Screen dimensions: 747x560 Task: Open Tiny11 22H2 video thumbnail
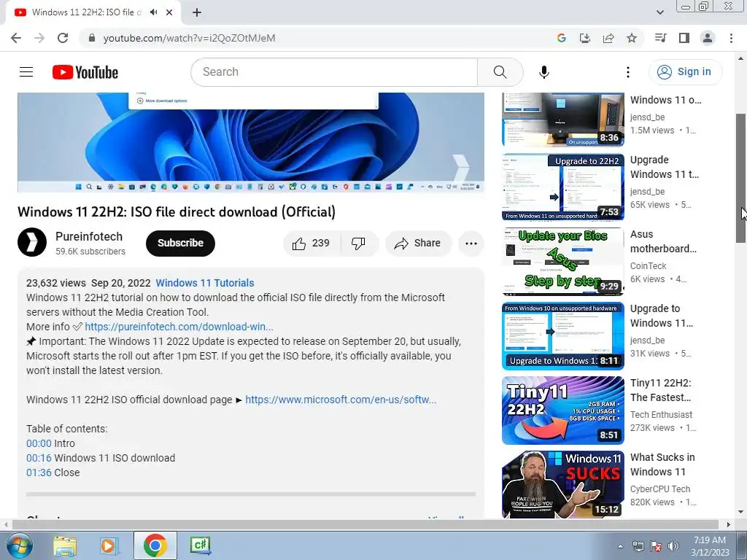563,411
